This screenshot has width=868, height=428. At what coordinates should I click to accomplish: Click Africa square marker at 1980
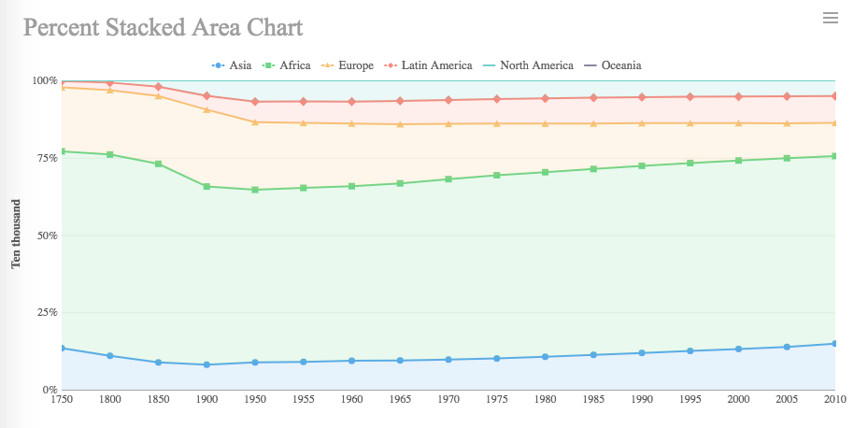[545, 172]
